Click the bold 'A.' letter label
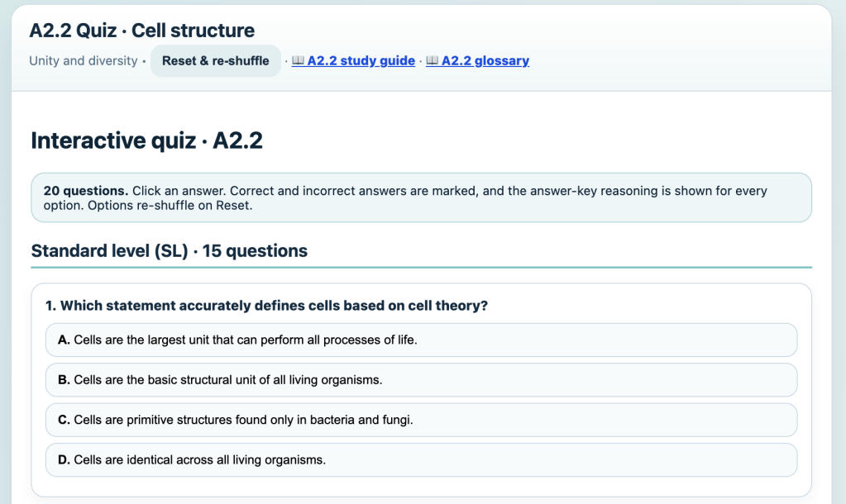This screenshot has width=846, height=504. coord(64,340)
